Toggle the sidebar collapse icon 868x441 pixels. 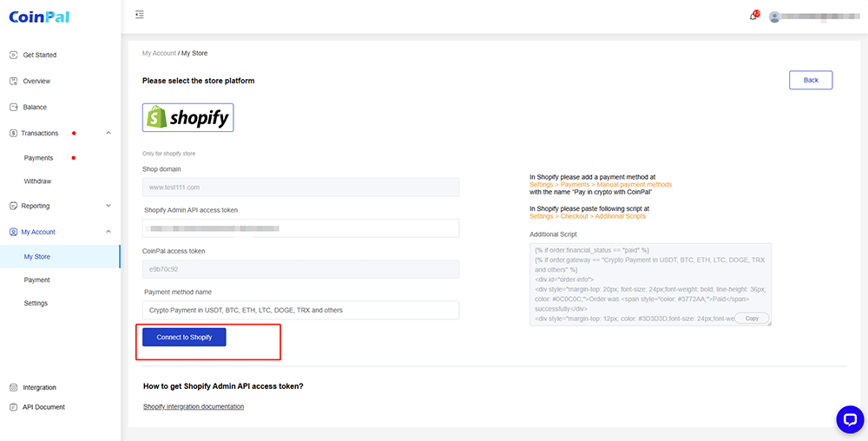(140, 15)
